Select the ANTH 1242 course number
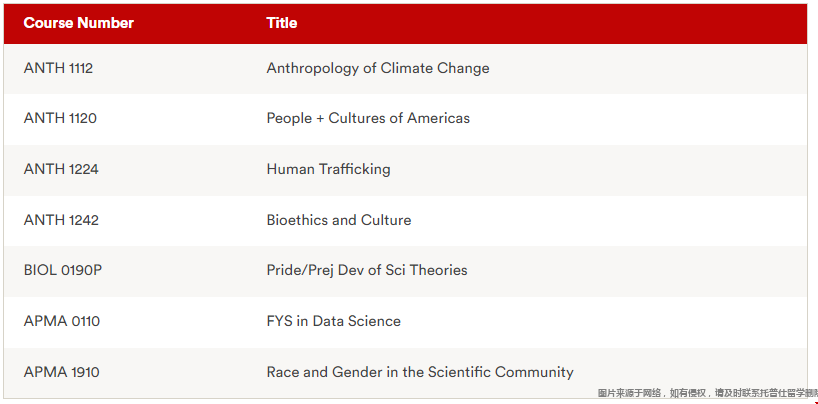The width and height of the screenshot is (818, 404). (61, 220)
